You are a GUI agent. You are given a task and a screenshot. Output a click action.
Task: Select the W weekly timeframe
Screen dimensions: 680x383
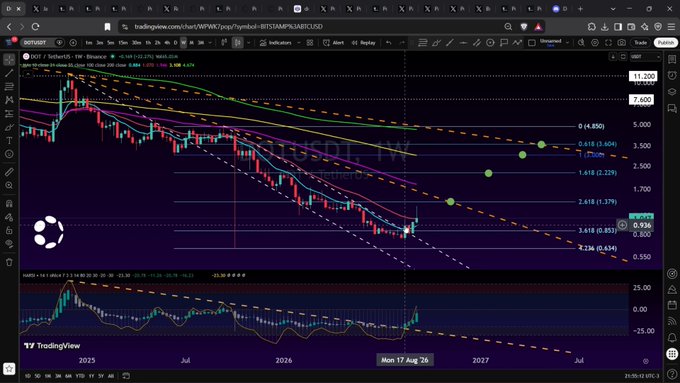click(183, 43)
